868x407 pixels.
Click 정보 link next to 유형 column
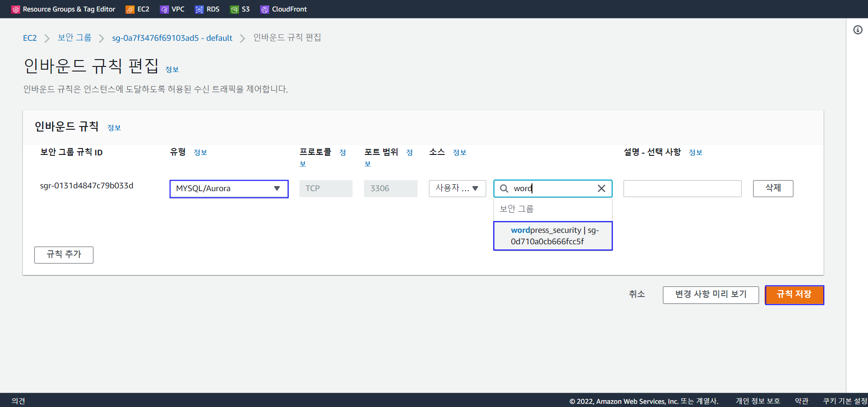201,153
